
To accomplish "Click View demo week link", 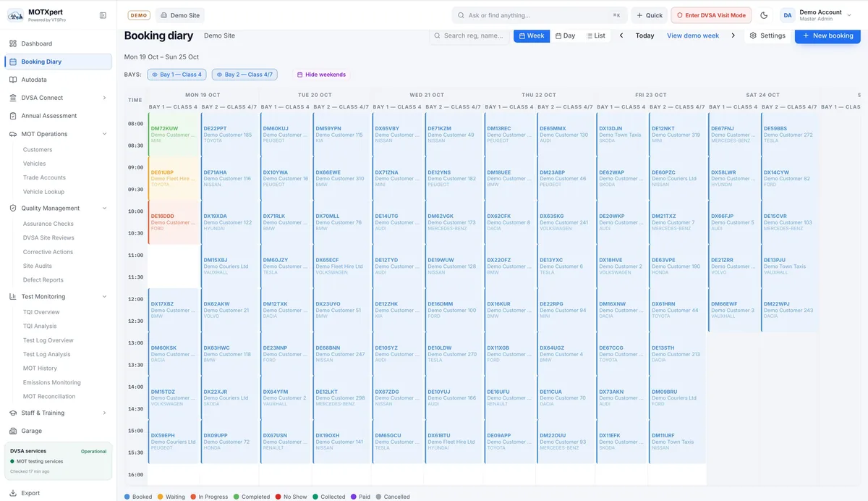I will tap(693, 35).
